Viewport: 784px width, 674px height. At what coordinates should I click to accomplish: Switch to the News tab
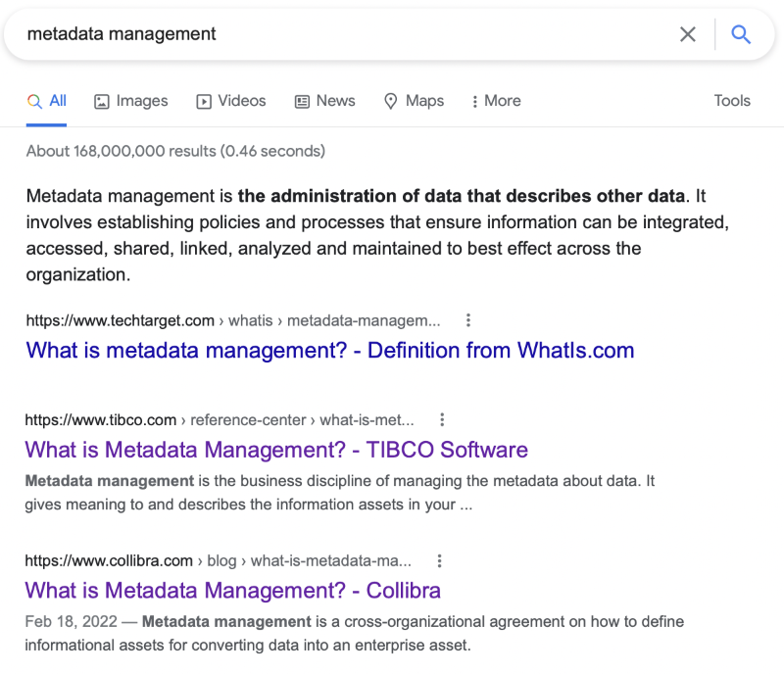(325, 101)
